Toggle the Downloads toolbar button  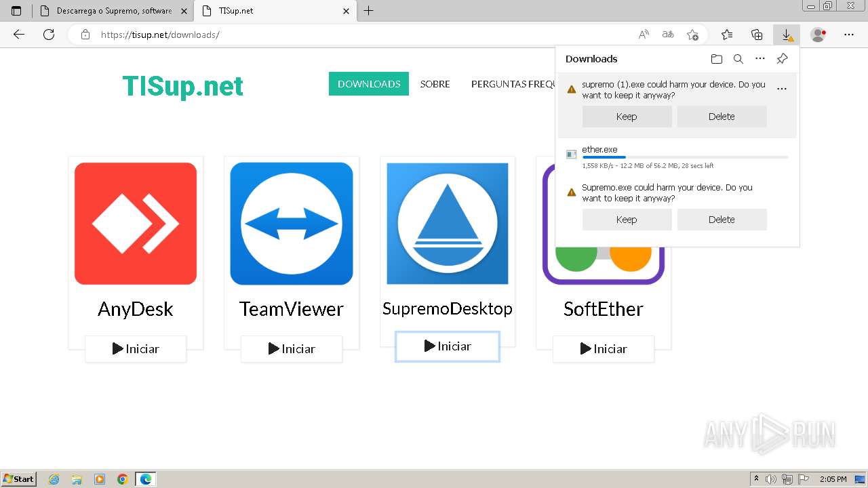(x=787, y=35)
